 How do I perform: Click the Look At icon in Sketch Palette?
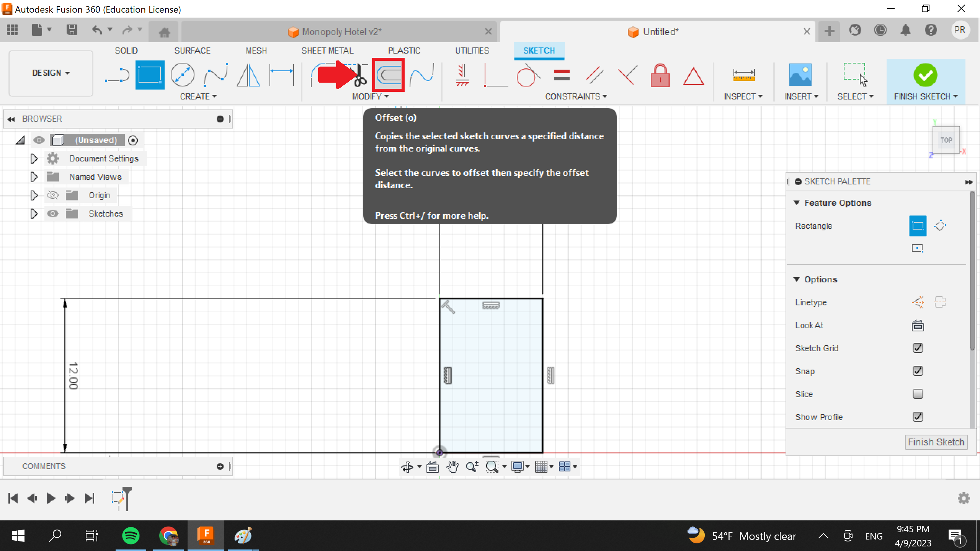(x=918, y=325)
